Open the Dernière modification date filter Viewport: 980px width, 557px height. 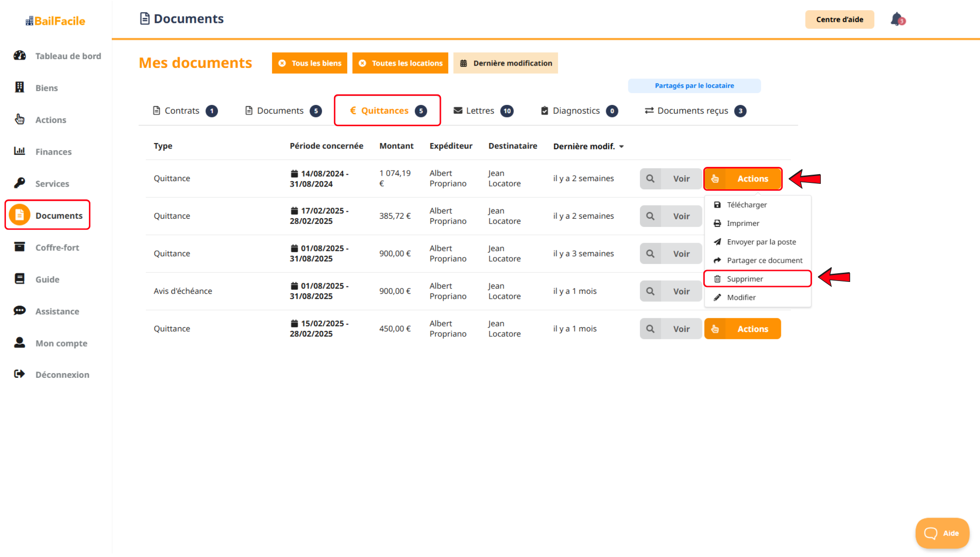pyautogui.click(x=506, y=63)
